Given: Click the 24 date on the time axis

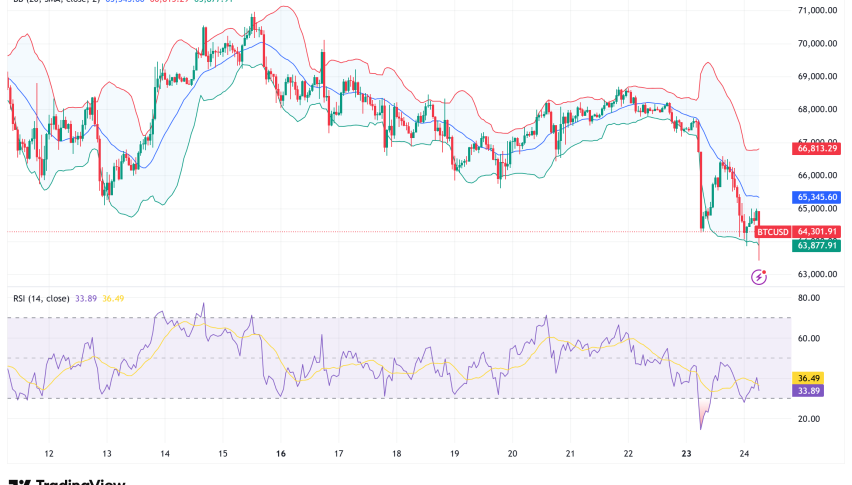Looking at the screenshot, I should pyautogui.click(x=745, y=453).
